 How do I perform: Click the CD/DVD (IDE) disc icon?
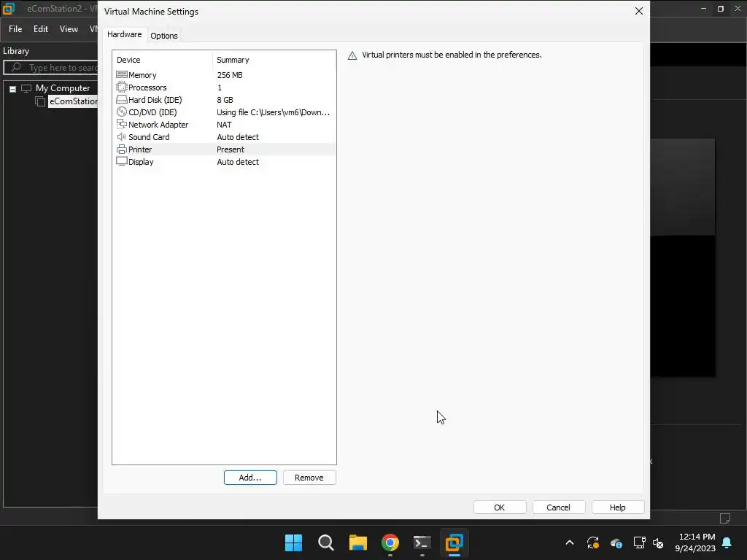click(x=122, y=112)
